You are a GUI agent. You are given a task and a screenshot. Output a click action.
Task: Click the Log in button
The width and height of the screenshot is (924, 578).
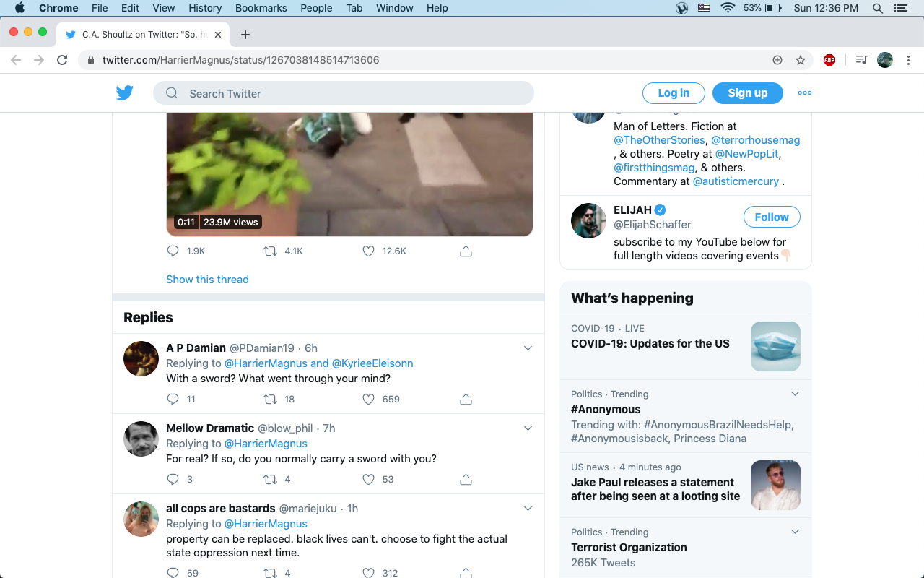click(674, 92)
